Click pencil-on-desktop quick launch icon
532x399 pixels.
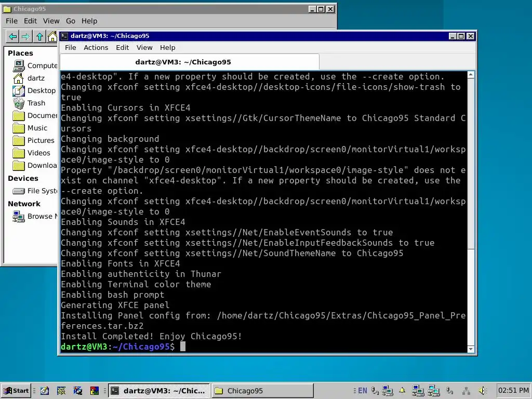tap(45, 391)
